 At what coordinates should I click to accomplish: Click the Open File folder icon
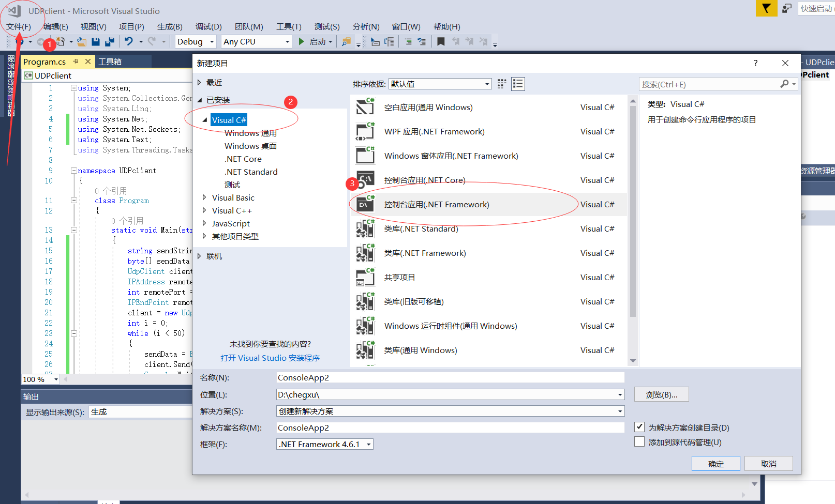click(82, 41)
